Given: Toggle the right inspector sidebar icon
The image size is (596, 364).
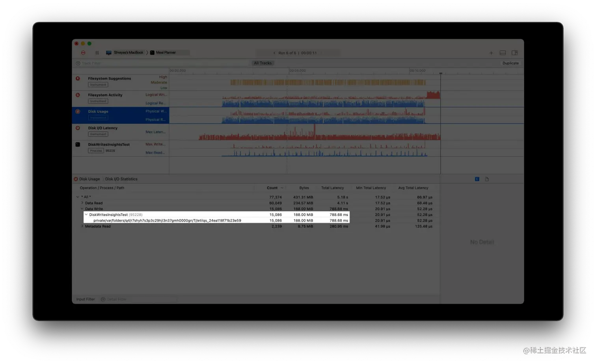Looking at the screenshot, I should tap(515, 53).
